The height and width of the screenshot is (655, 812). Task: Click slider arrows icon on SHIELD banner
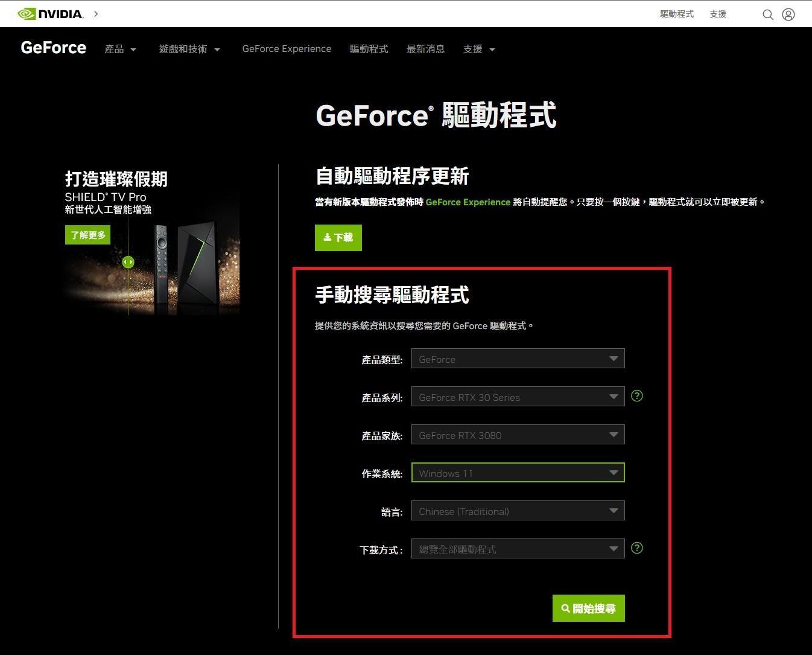[128, 262]
